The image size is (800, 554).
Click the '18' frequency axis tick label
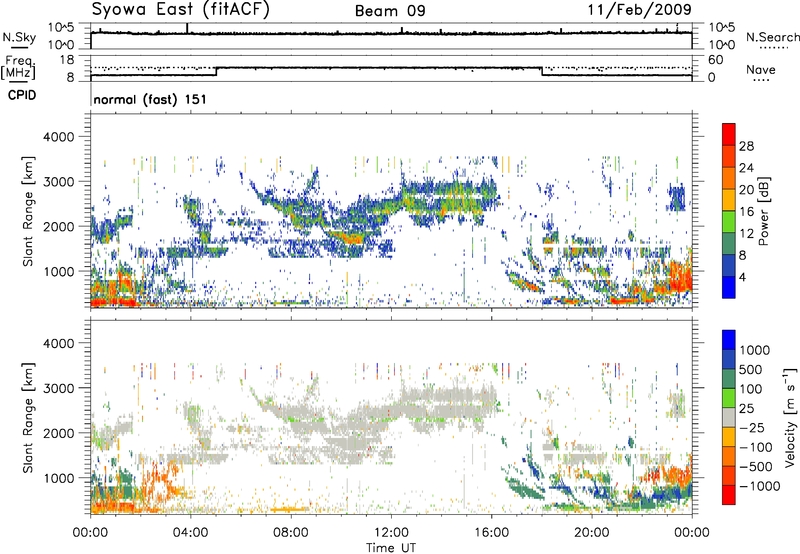[x=67, y=60]
